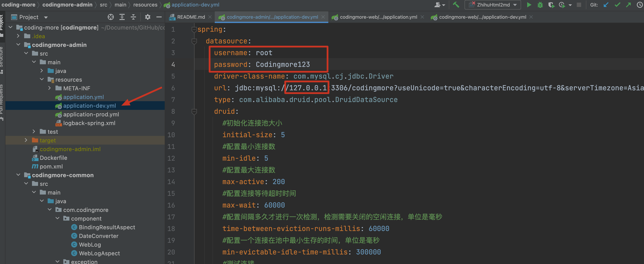This screenshot has width=644, height=264.
Task: Expand the META-INF folder
Action: coord(50,88)
